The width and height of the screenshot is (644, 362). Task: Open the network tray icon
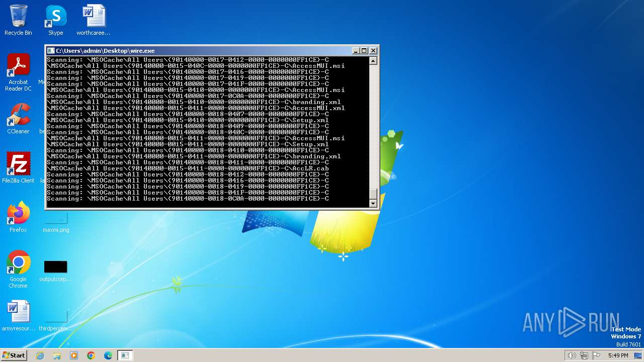click(x=584, y=355)
